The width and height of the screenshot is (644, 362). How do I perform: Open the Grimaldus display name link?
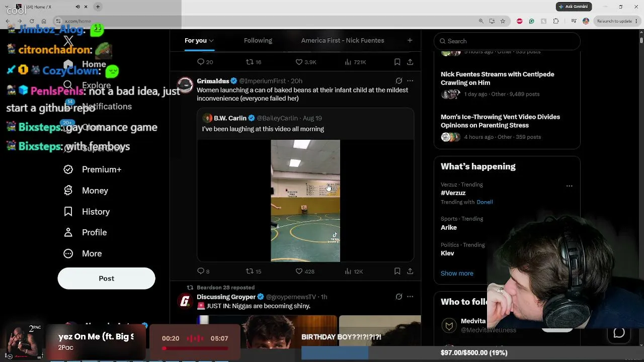tap(213, 81)
